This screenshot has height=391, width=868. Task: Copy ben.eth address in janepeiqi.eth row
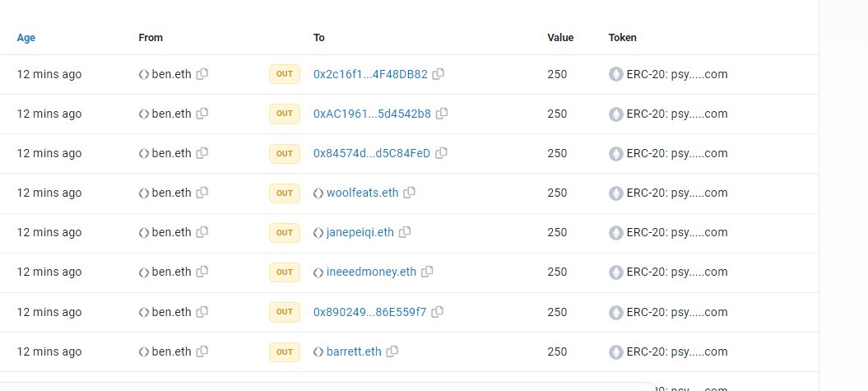pyautogui.click(x=202, y=232)
